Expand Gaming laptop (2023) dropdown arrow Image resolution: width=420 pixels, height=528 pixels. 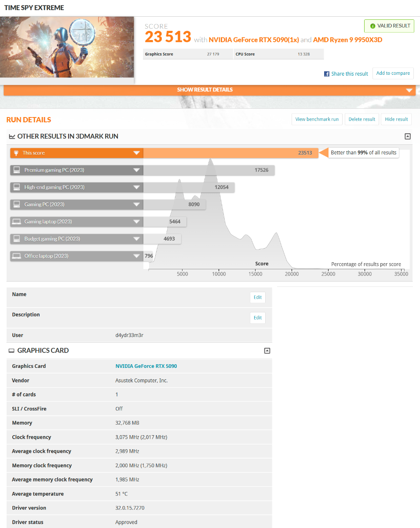[136, 222]
